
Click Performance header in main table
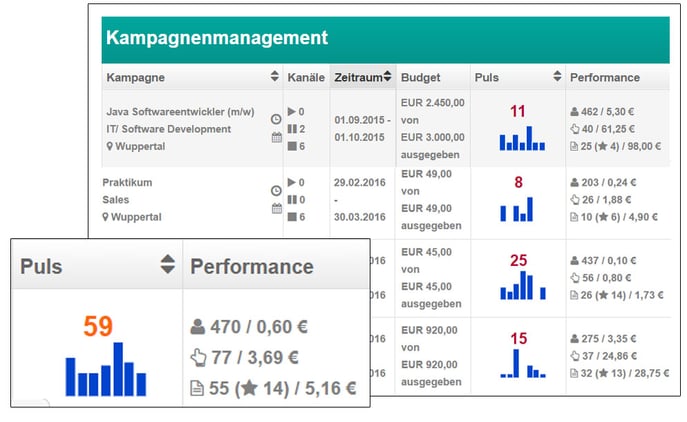605,78
